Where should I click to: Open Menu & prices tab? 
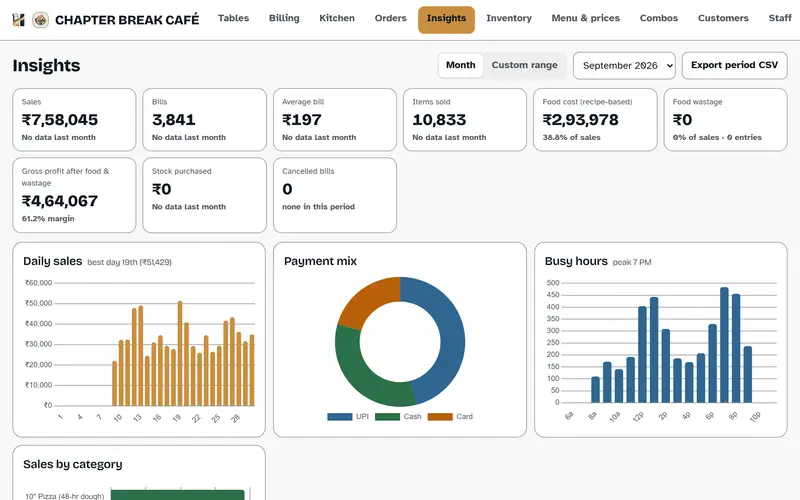[585, 18]
